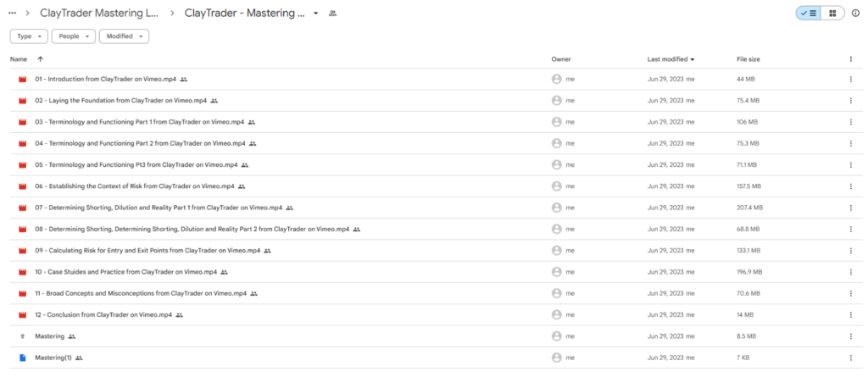This screenshot has height=377, width=868.
Task: Open the Type filter dropdown
Action: click(x=28, y=36)
